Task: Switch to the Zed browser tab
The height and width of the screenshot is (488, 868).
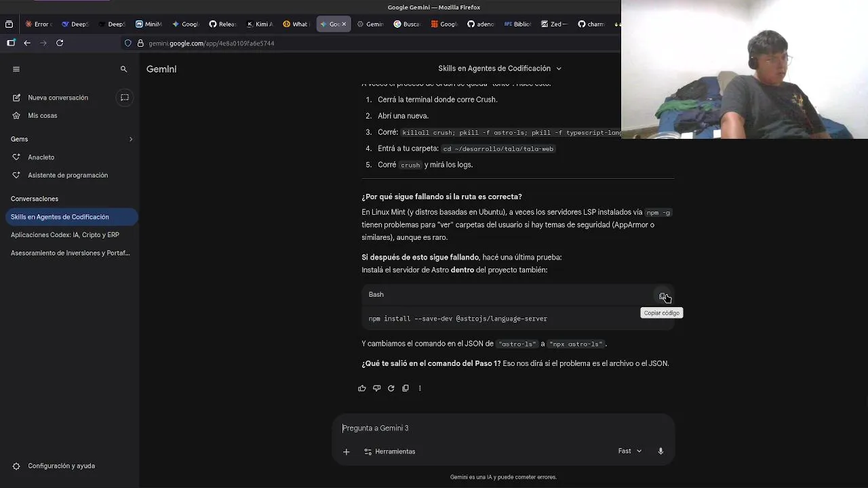Action: point(553,24)
